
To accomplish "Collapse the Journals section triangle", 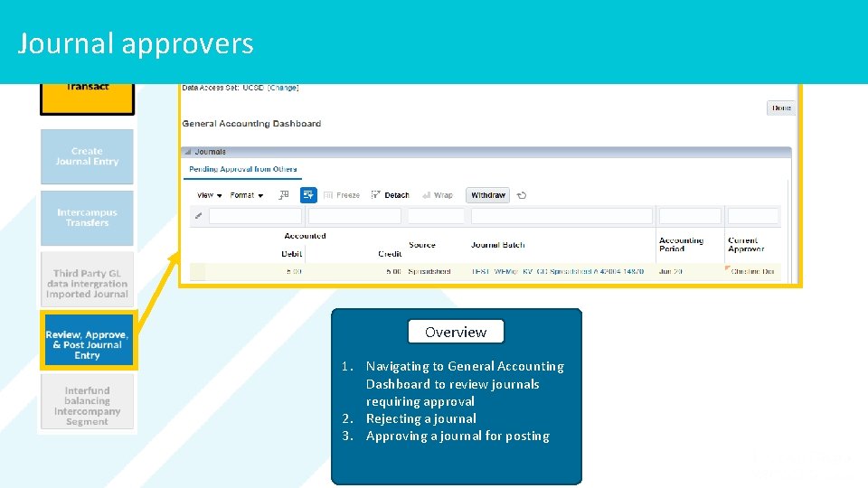I will (x=188, y=152).
